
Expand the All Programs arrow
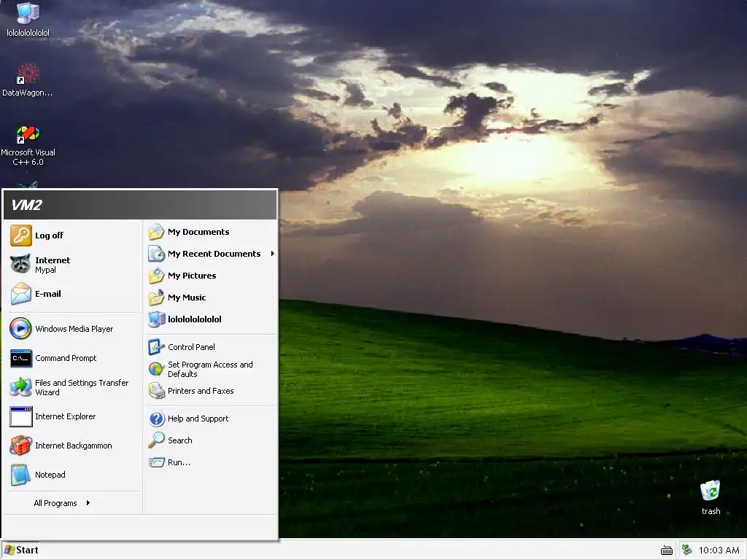point(88,503)
